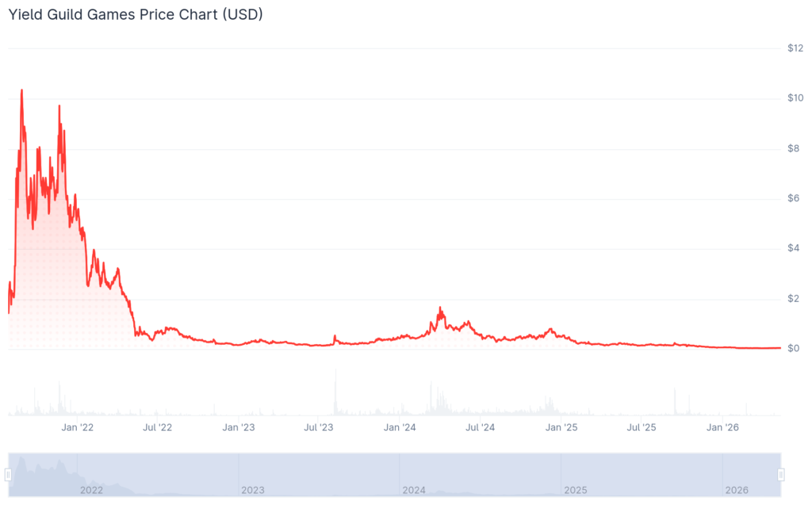812x509 pixels.
Task: Click the Jul '23 date label
Action: pos(319,427)
